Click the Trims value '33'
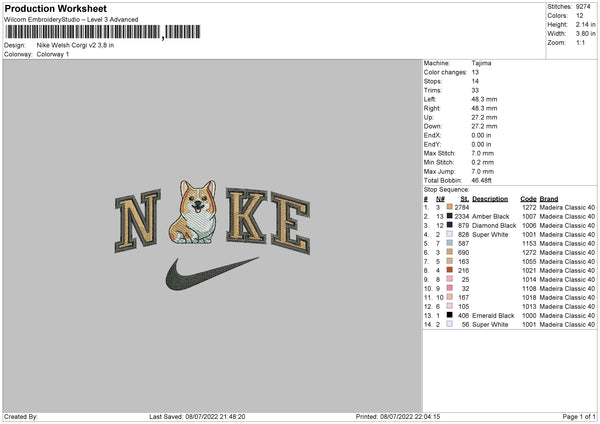The height and width of the screenshot is (424, 600). point(475,90)
